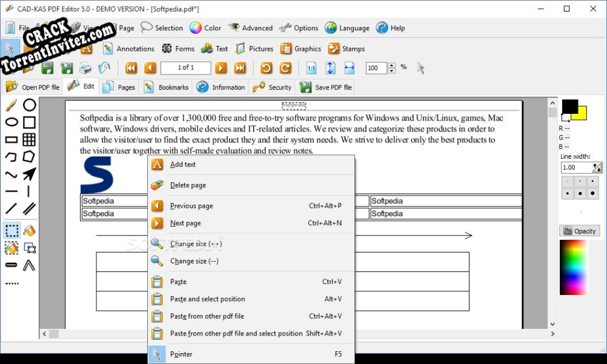Click the page number field showing 1 of 1
Viewport: 607px width, 364px height.
point(186,68)
